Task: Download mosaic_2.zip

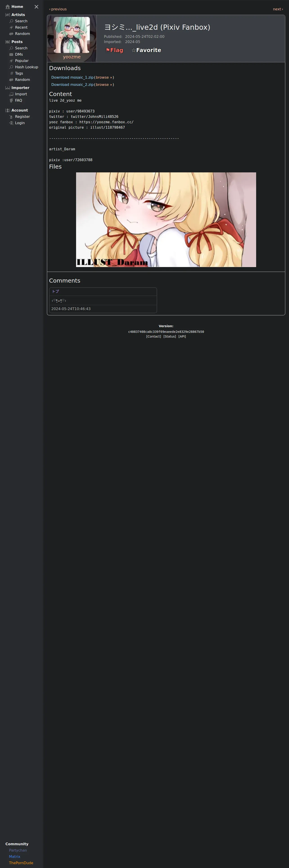Action: [72, 85]
